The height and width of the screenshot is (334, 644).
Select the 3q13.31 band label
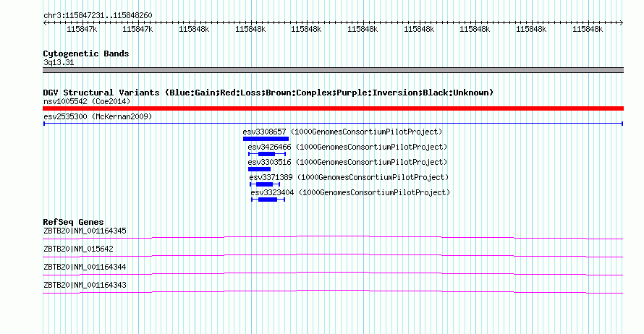click(59, 62)
